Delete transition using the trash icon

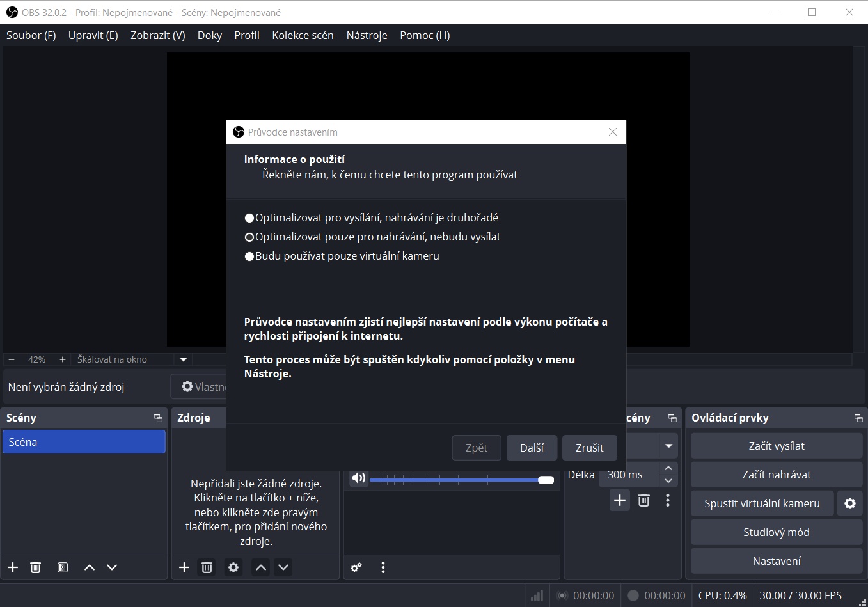[643, 500]
